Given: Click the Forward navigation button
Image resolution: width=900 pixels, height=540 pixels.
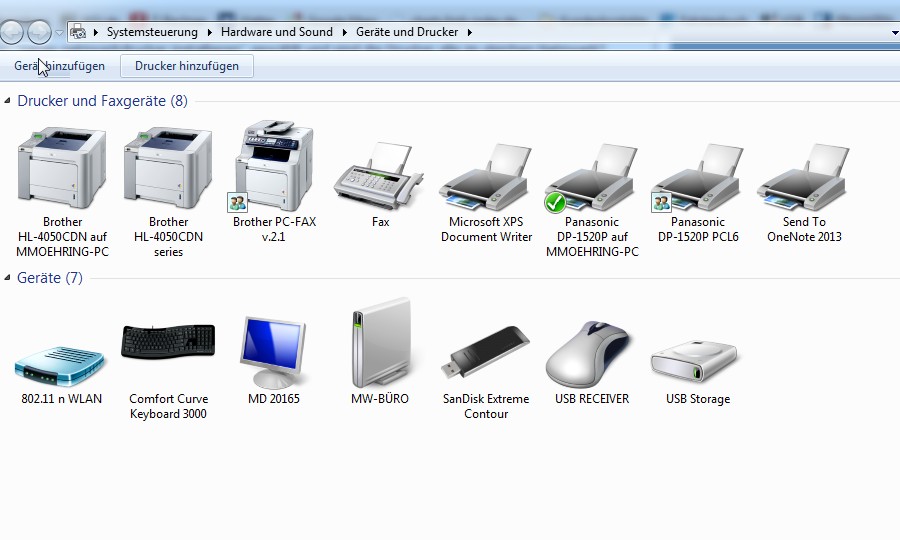Looking at the screenshot, I should click(39, 32).
